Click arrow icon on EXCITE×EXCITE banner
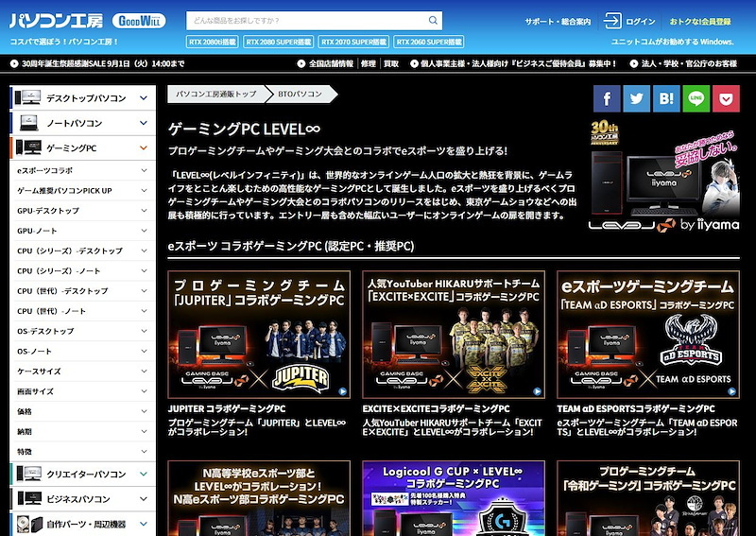The height and width of the screenshot is (536, 756). click(x=537, y=391)
